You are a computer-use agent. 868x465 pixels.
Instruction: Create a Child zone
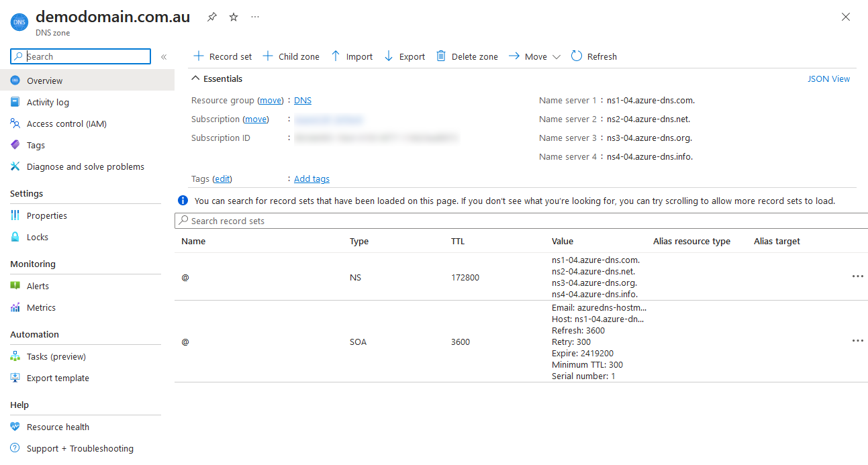point(290,56)
